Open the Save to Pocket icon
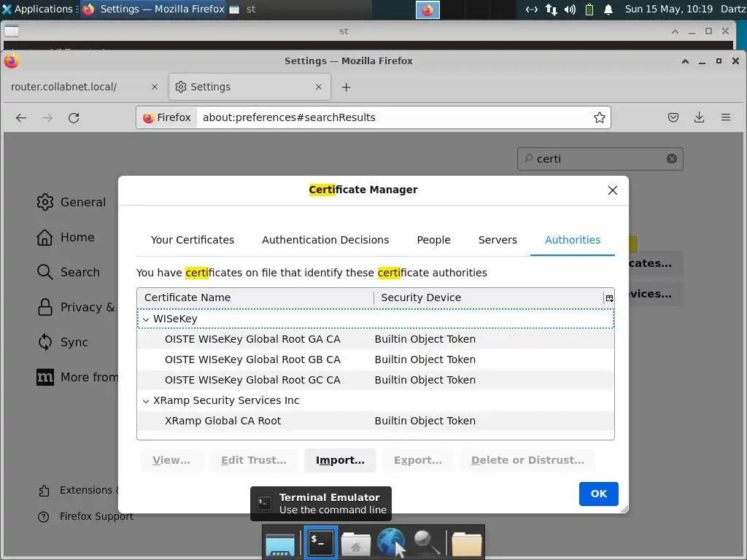Screen dimensions: 747x560 [x=673, y=117]
